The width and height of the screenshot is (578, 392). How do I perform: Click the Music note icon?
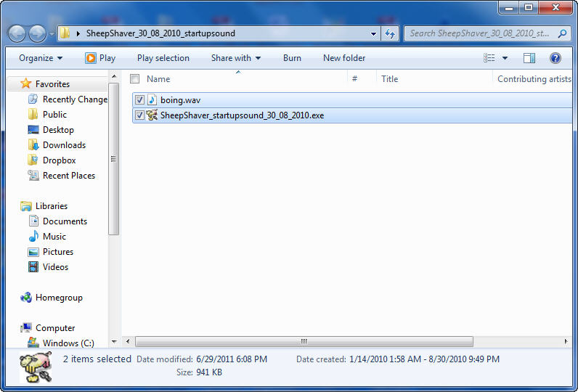[33, 237]
